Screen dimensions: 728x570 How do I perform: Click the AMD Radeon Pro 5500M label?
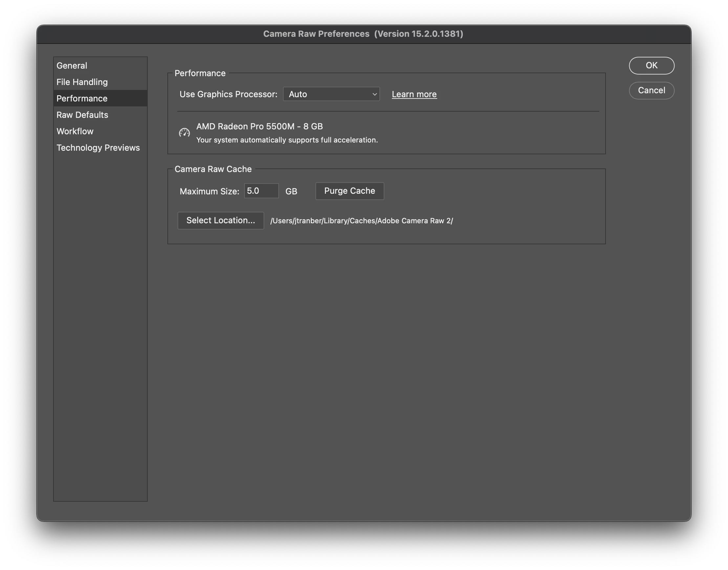tap(259, 126)
